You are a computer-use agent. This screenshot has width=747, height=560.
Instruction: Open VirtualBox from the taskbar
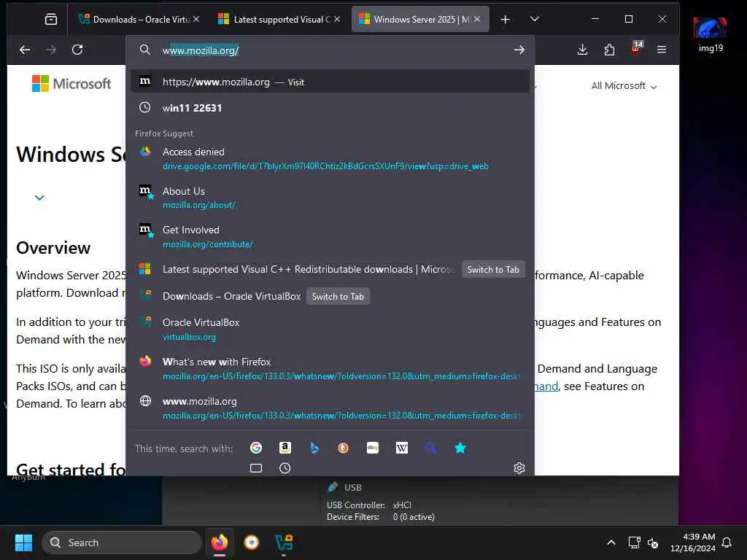(284, 542)
